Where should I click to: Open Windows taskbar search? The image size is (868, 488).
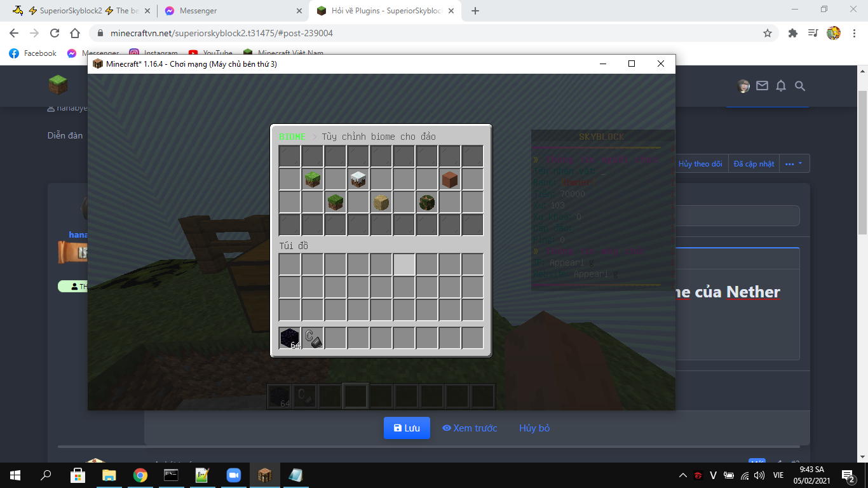46,475
